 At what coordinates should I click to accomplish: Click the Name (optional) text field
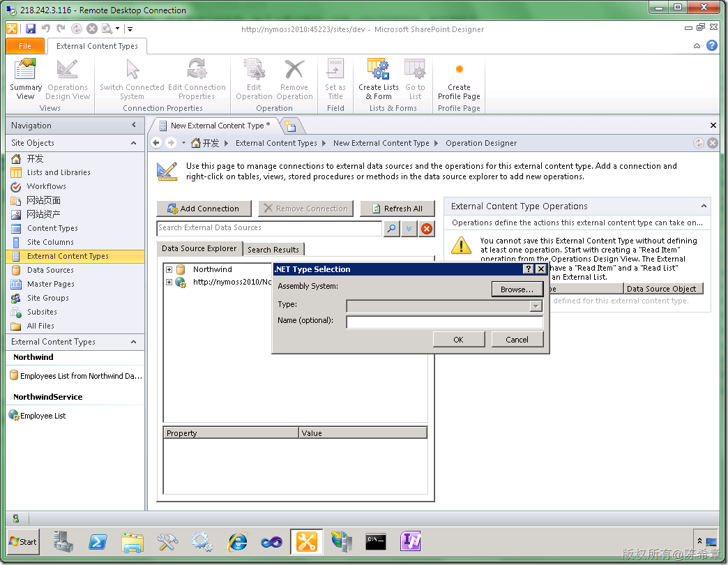pos(445,322)
